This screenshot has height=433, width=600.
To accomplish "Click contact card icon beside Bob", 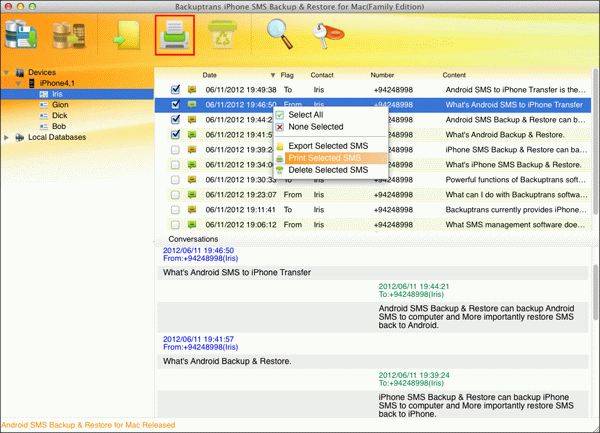I will coord(44,126).
